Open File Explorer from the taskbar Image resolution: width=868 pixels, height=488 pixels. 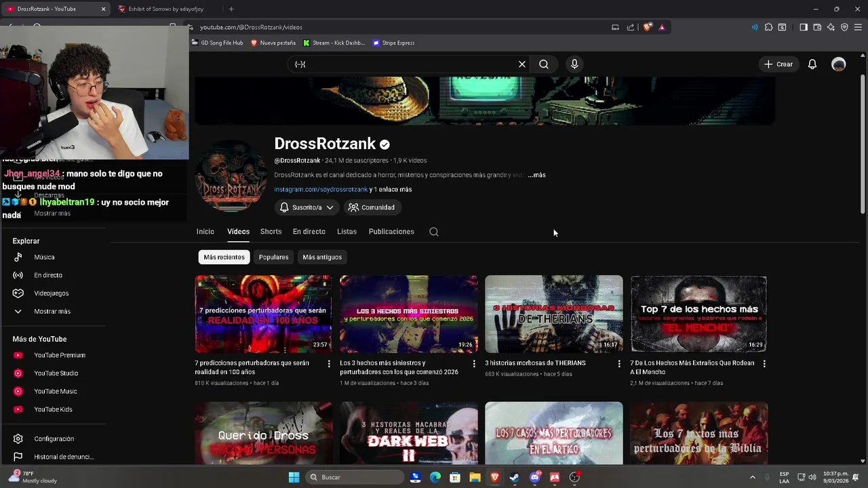[x=475, y=477]
